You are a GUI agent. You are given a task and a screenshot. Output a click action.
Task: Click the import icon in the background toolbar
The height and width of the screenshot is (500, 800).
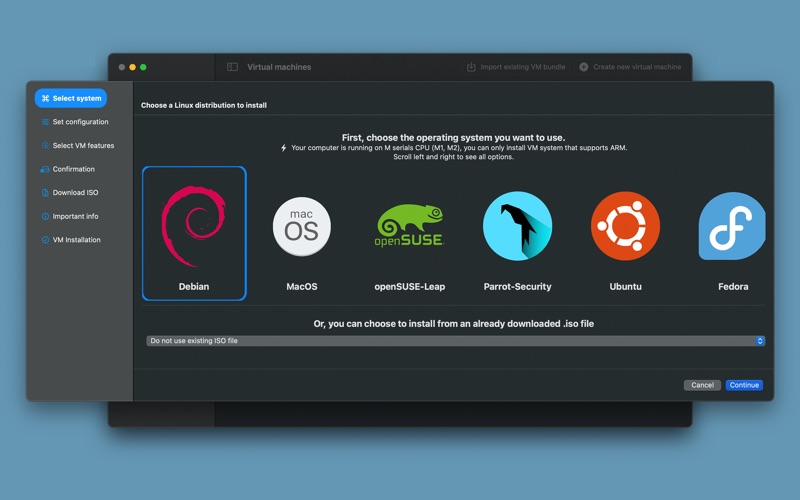click(x=471, y=67)
